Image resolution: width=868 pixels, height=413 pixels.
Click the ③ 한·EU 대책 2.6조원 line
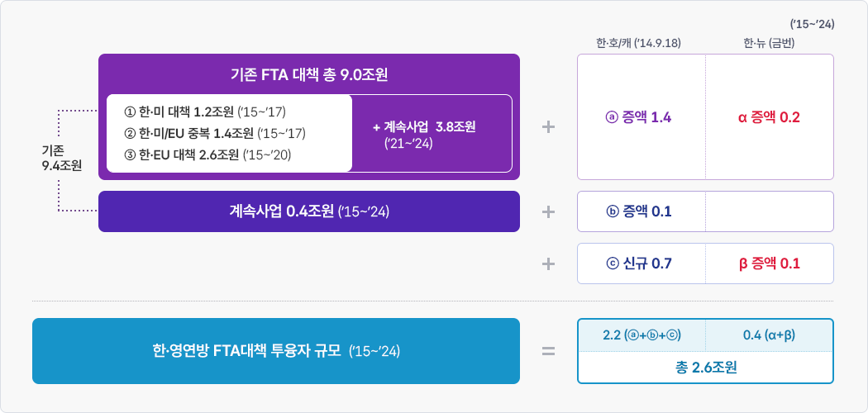[x=206, y=154]
